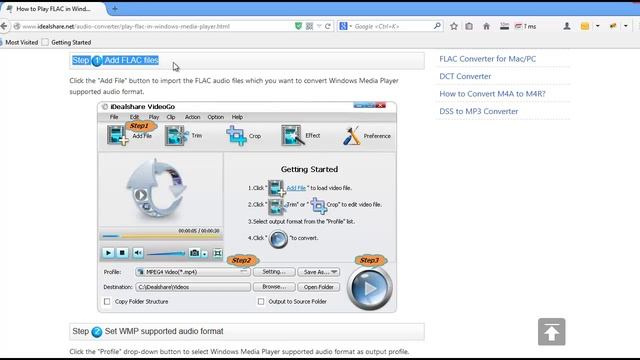Viewport: 640px width, 360px height.
Task: Open the Play menu in VideoGo
Action: [154, 117]
